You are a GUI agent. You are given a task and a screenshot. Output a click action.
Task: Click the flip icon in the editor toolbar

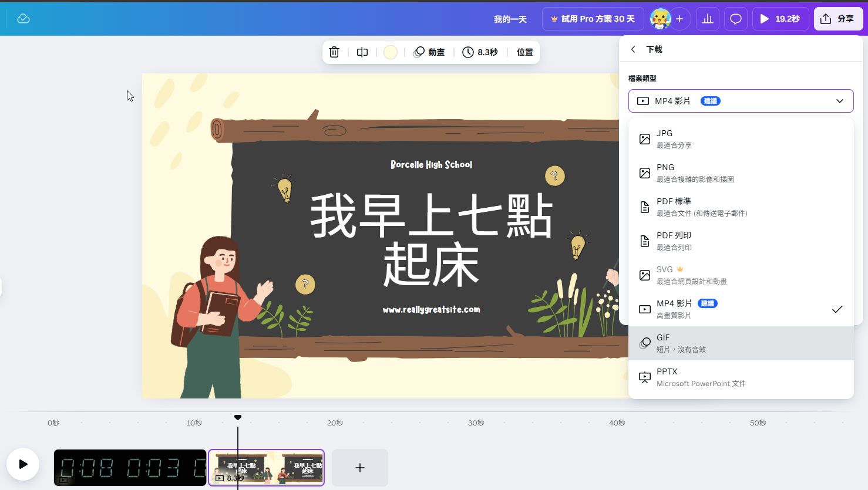[x=362, y=52]
